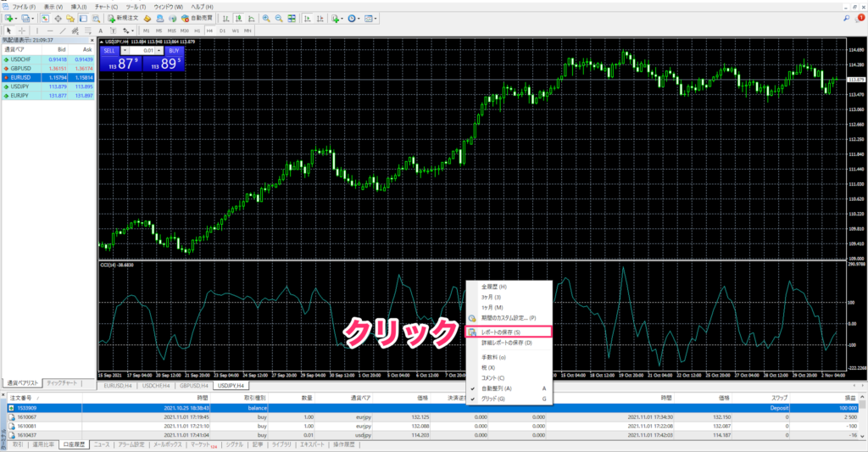Draw a vertical line tool
This screenshot has width=868, height=452.
pos(37,31)
